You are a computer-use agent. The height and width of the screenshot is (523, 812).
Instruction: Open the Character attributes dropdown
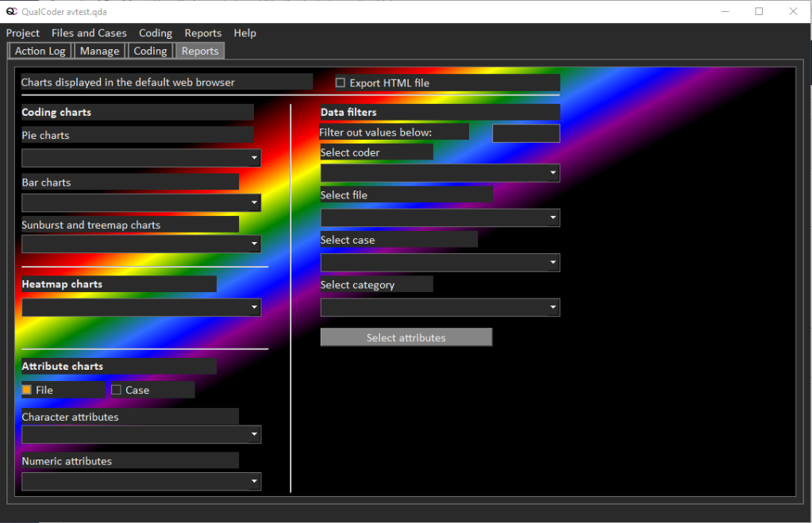point(141,434)
